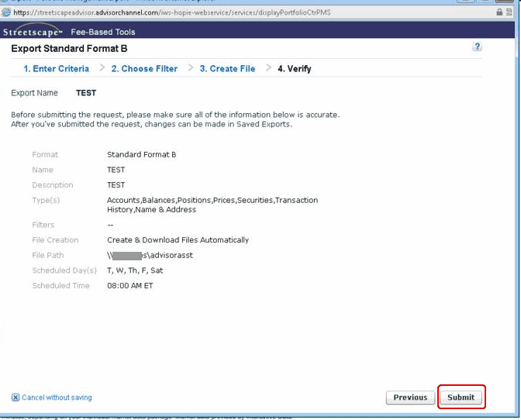The image size is (521, 420).
Task: Click the Scheduled Day(s) label
Action: [64, 270]
